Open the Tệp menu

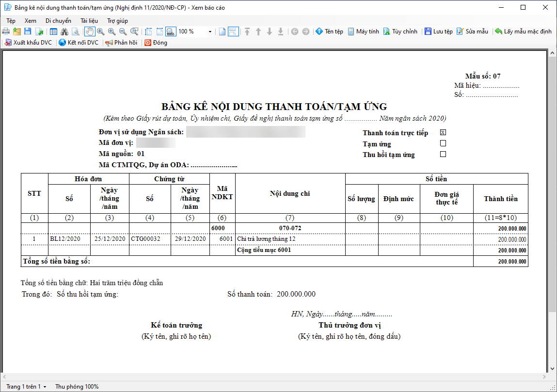[11, 21]
